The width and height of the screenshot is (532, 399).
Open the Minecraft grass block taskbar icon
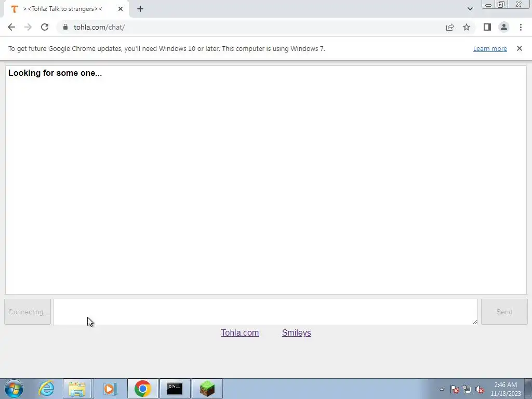[207, 389]
